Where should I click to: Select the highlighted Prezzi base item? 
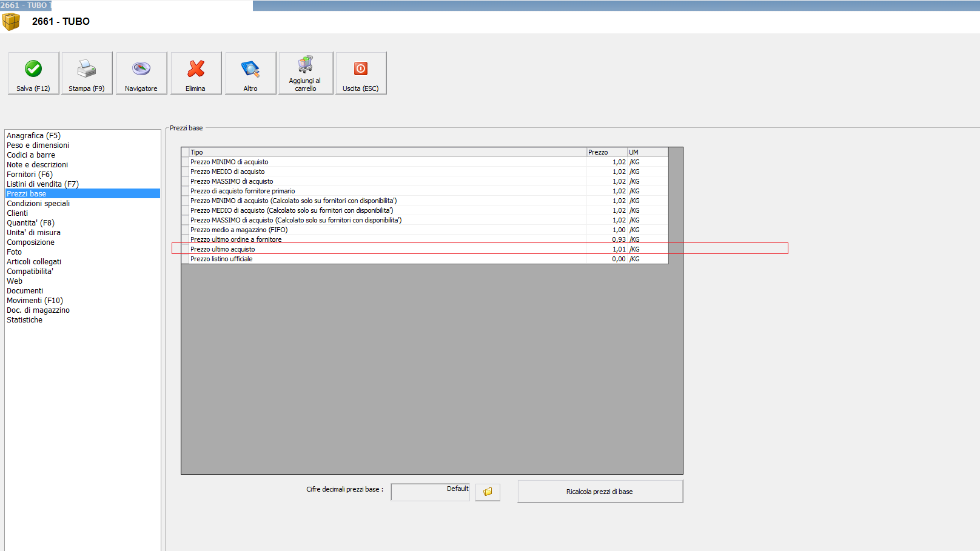coord(82,194)
